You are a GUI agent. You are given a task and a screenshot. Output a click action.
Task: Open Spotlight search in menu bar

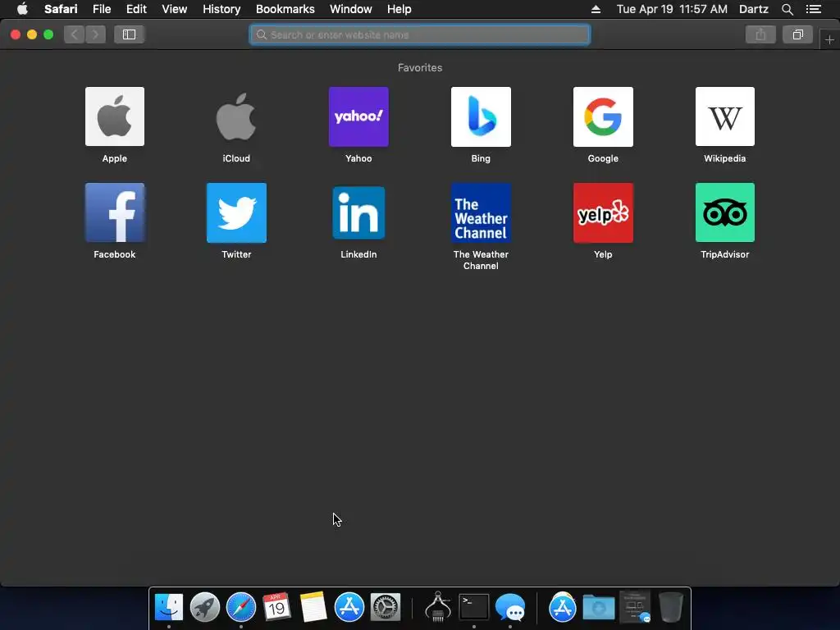point(787,9)
